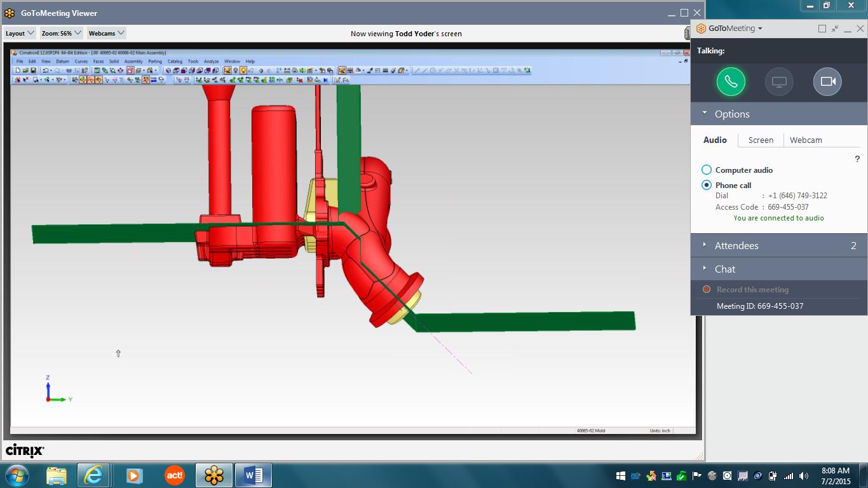Open Microsoft Word from the taskbar
The image size is (868, 488).
click(253, 475)
